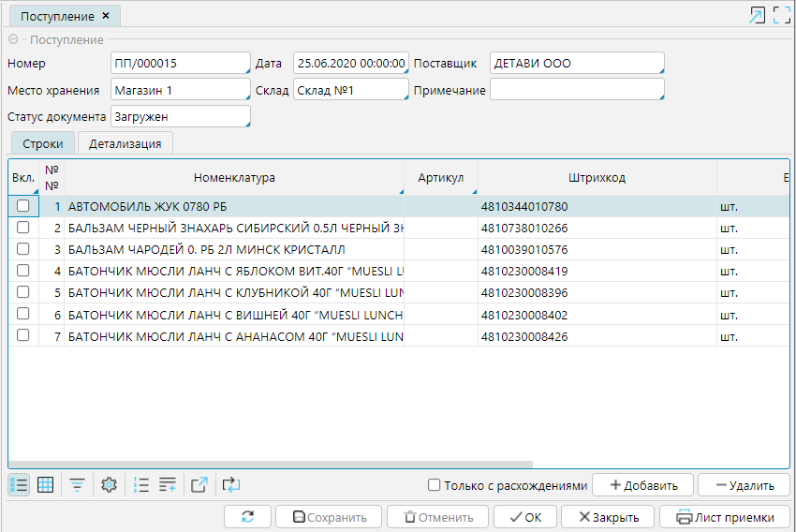Click the Закрыть button
Screen dimensions: 796x532
(608, 517)
